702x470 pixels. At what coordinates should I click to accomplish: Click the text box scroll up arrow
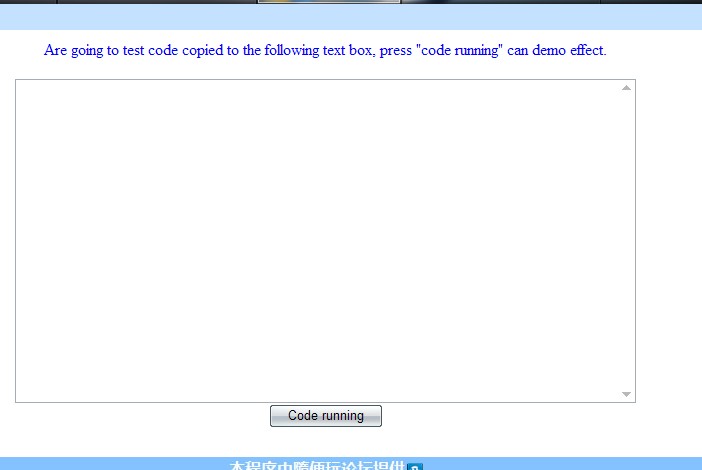(627, 88)
